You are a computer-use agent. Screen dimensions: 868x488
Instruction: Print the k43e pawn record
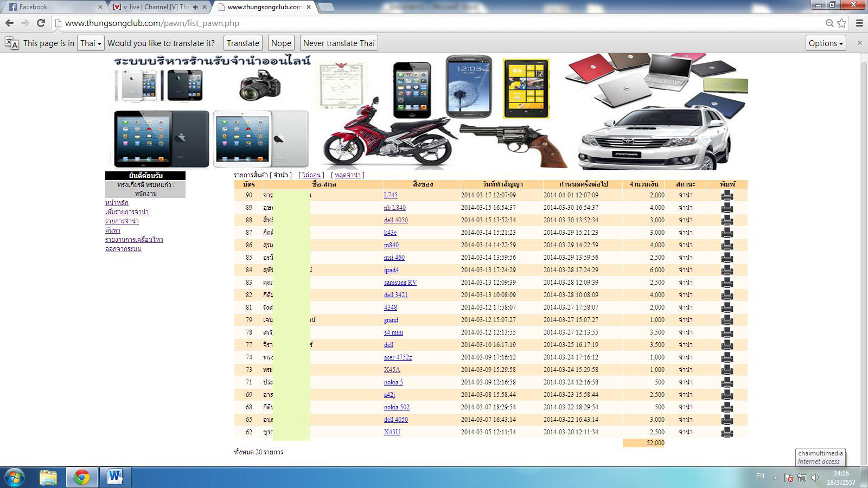[727, 233]
